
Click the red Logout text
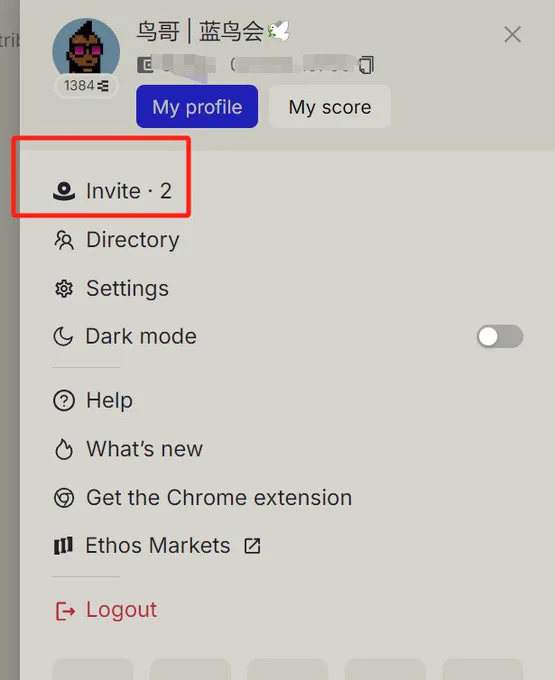click(x=121, y=610)
